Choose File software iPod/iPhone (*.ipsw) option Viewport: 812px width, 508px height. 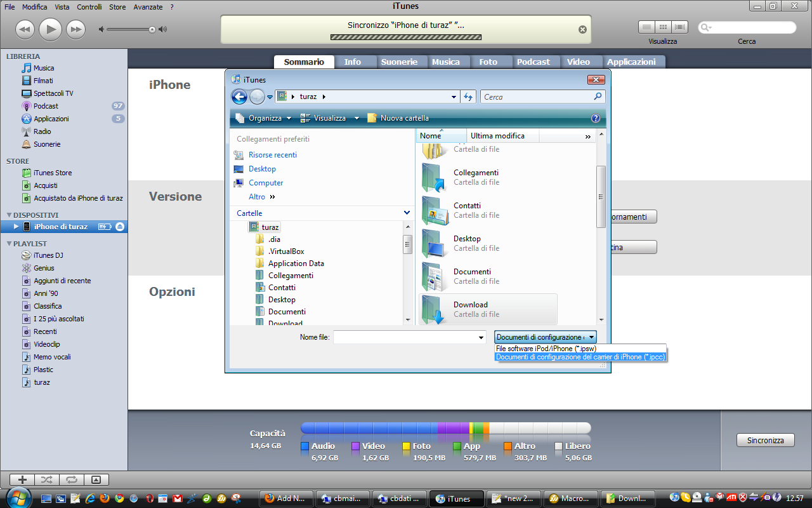(x=580, y=349)
